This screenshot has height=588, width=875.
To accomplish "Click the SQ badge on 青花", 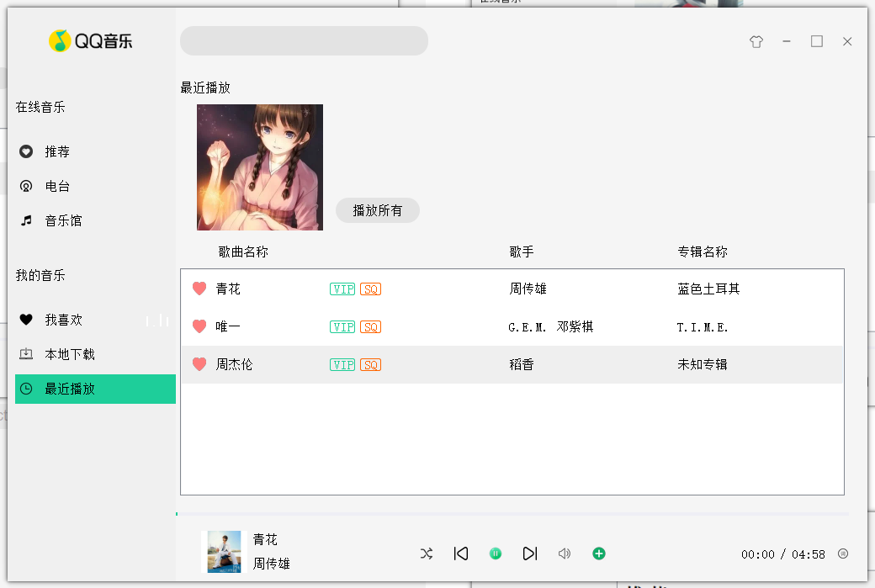I will [x=370, y=289].
